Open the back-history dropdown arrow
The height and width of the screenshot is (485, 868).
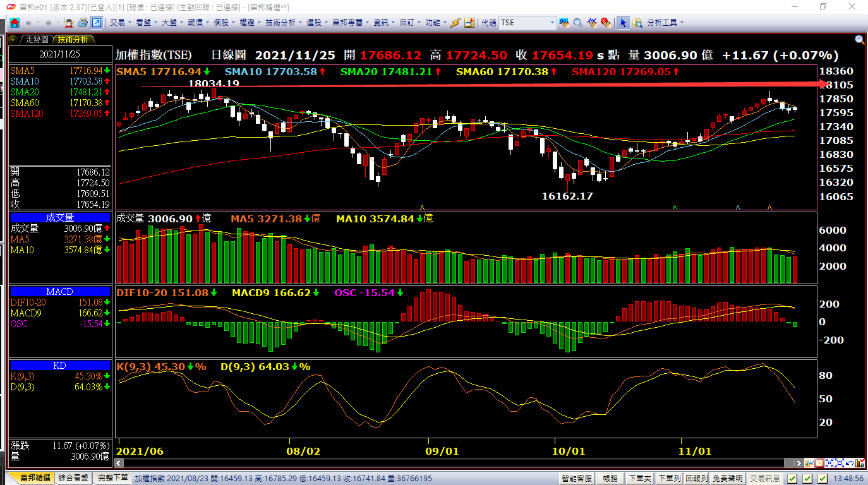(x=38, y=23)
